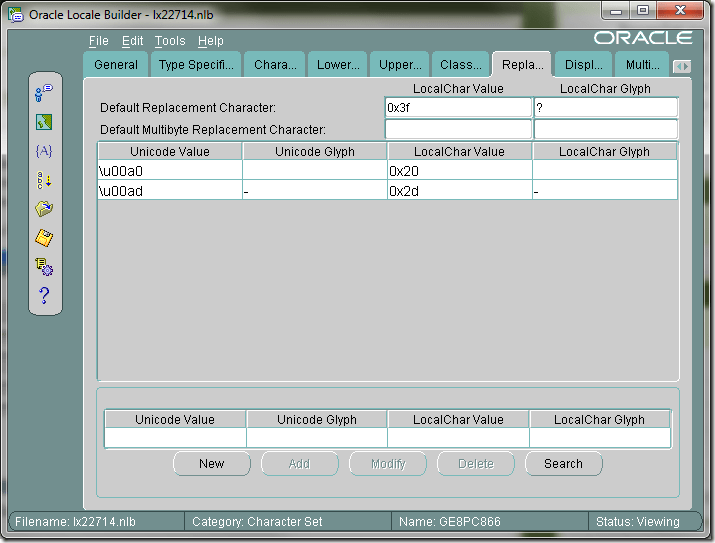The width and height of the screenshot is (715, 543).
Task: Click the lower editor Unicode Glyph input cell
Action: pyautogui.click(x=317, y=438)
